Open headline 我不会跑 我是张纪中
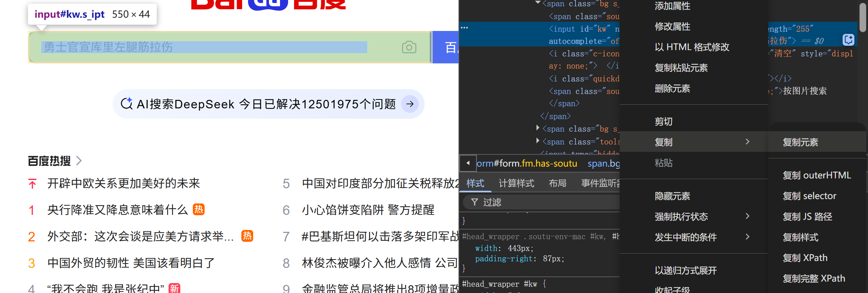The width and height of the screenshot is (868, 293). 106,288
